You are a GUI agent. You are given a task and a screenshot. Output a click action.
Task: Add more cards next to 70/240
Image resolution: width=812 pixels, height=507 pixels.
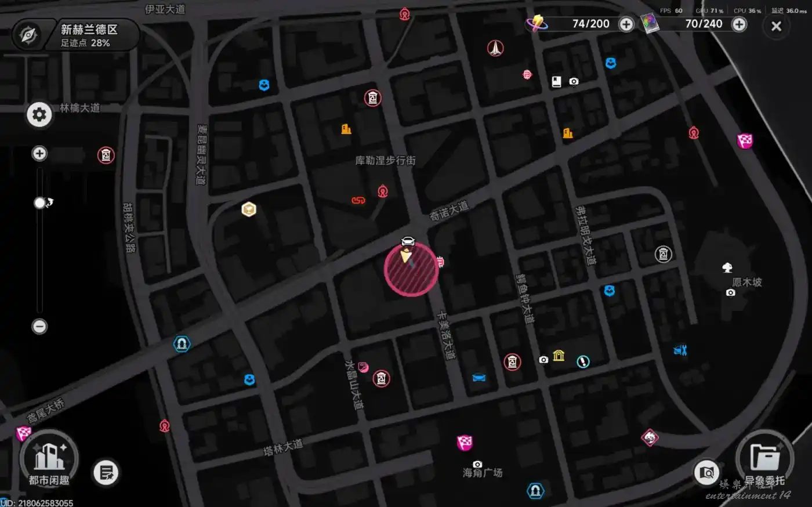coord(739,24)
